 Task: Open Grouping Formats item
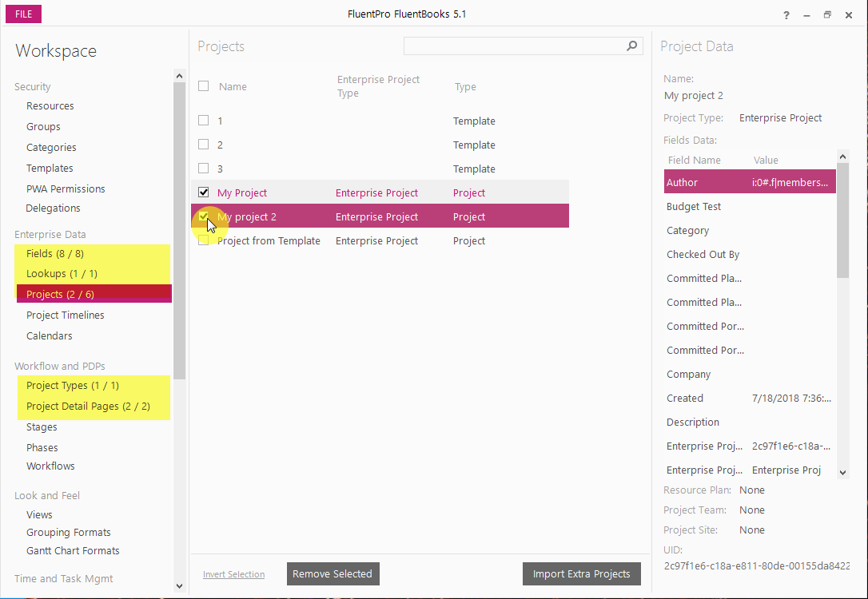(x=68, y=533)
